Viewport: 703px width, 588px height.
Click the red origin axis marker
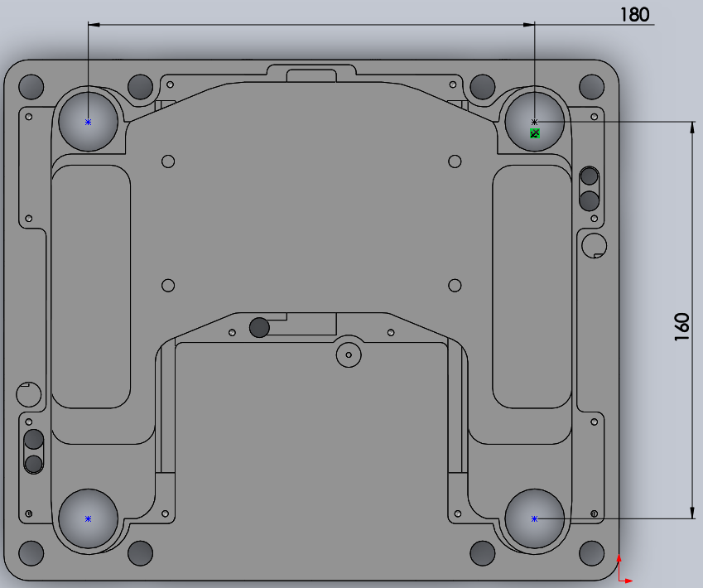pos(624,569)
